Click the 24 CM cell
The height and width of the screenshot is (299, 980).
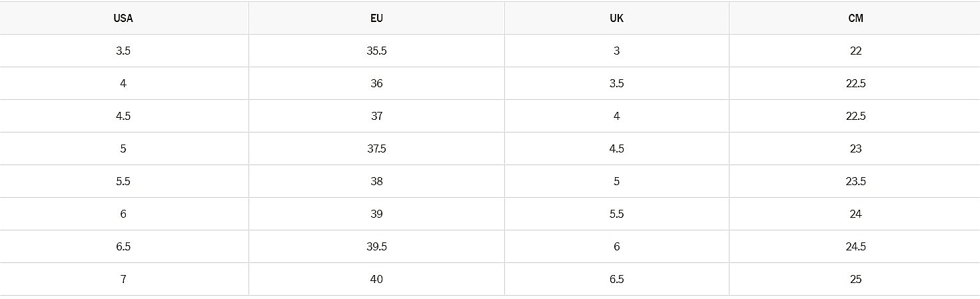coord(855,214)
